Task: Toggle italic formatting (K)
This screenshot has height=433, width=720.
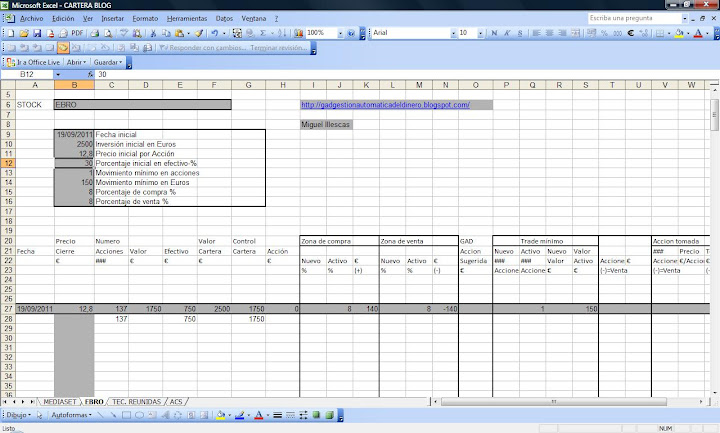Action: (507, 33)
